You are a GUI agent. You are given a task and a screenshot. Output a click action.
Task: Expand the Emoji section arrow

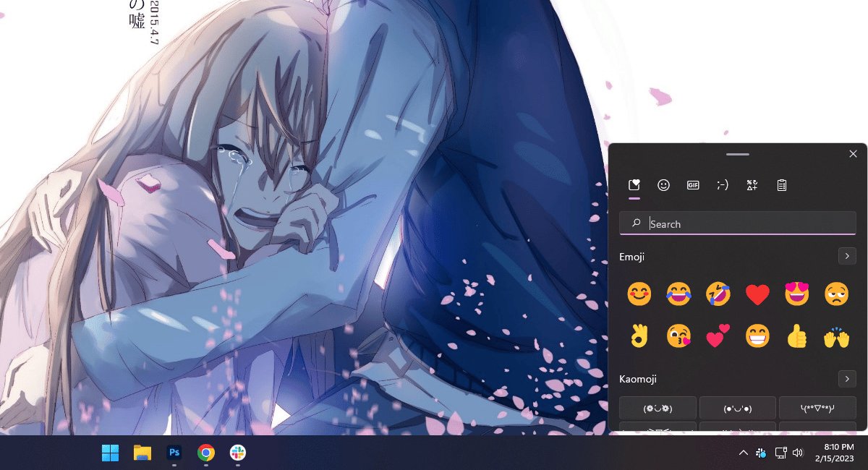[x=847, y=256]
